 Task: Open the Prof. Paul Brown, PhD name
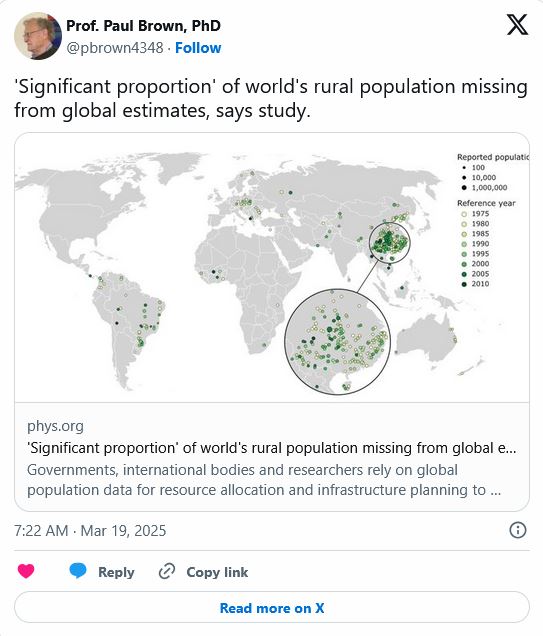(143, 26)
